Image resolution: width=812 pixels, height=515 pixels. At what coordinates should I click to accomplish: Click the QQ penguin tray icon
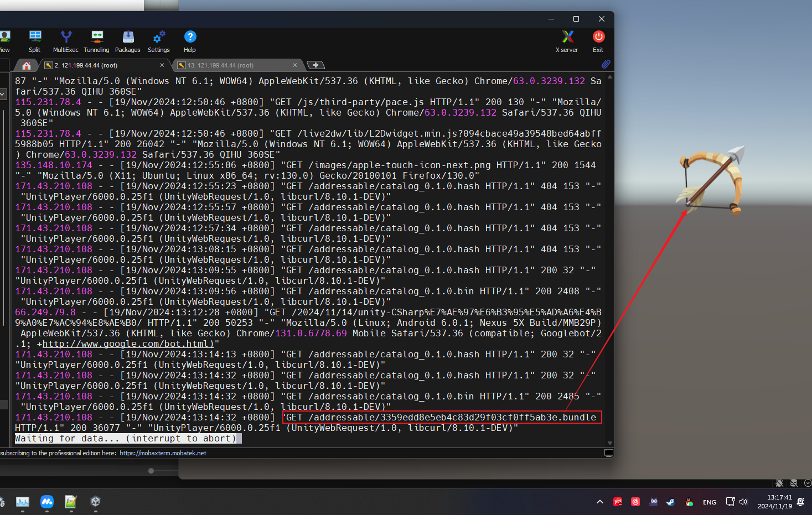click(x=689, y=502)
